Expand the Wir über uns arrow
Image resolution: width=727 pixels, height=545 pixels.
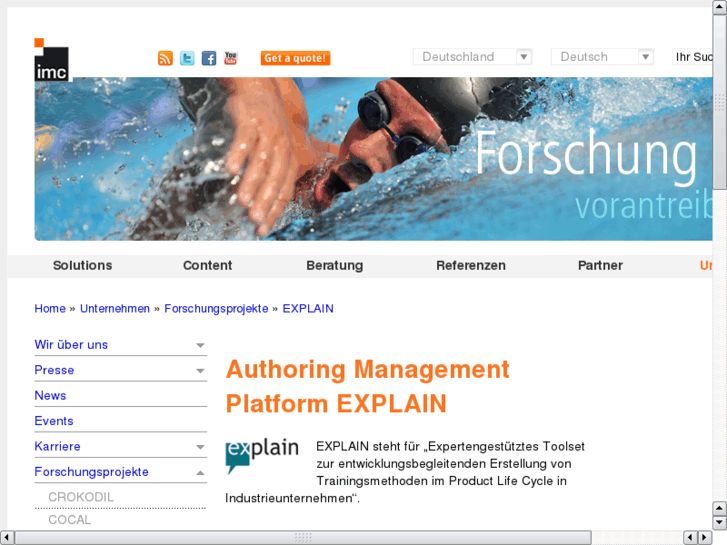(x=200, y=346)
